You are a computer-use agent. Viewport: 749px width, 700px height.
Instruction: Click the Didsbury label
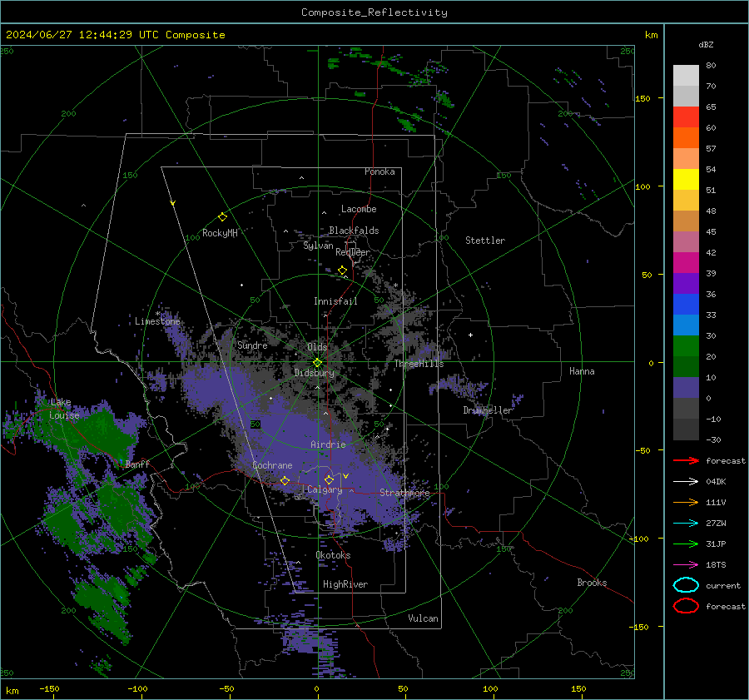point(314,373)
